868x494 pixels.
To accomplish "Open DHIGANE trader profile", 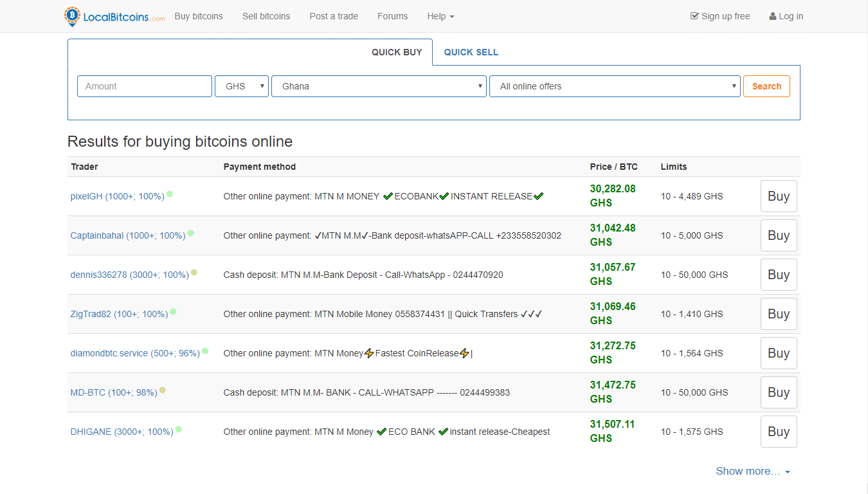I will click(122, 432).
